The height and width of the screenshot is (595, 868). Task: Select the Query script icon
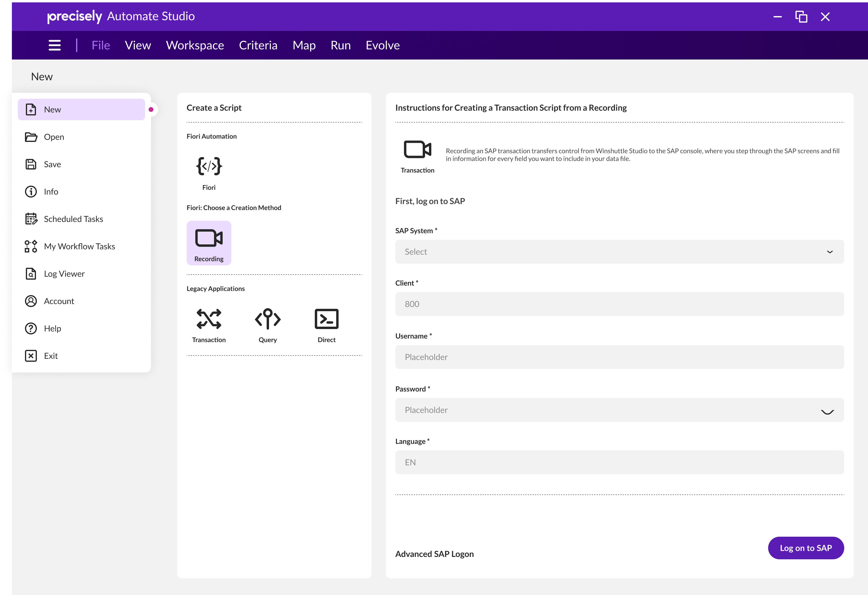(x=268, y=319)
